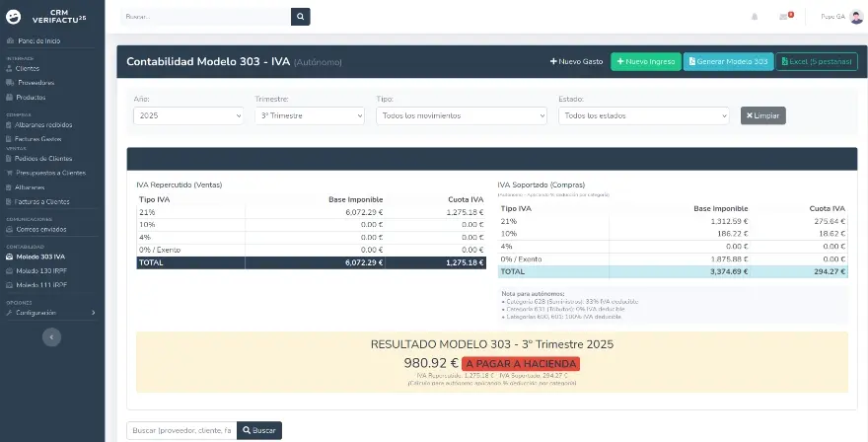Click the Facturas a Clientes icon
The image size is (868, 442).
click(9, 201)
